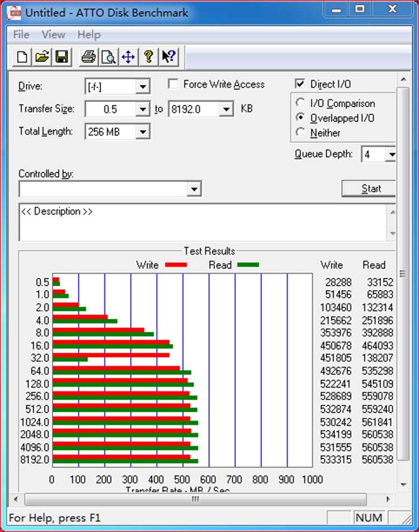The height and width of the screenshot is (532, 419).
Task: Click the New document toolbar icon
Action: point(22,56)
